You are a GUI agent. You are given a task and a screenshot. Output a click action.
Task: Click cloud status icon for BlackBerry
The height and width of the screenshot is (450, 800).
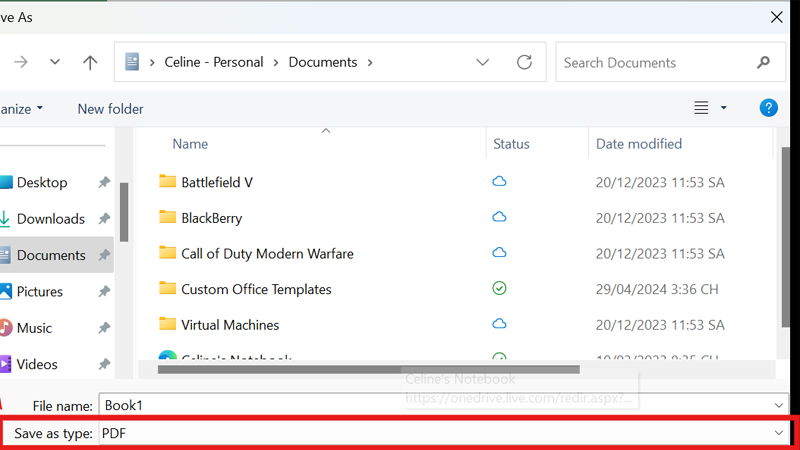pos(499,218)
